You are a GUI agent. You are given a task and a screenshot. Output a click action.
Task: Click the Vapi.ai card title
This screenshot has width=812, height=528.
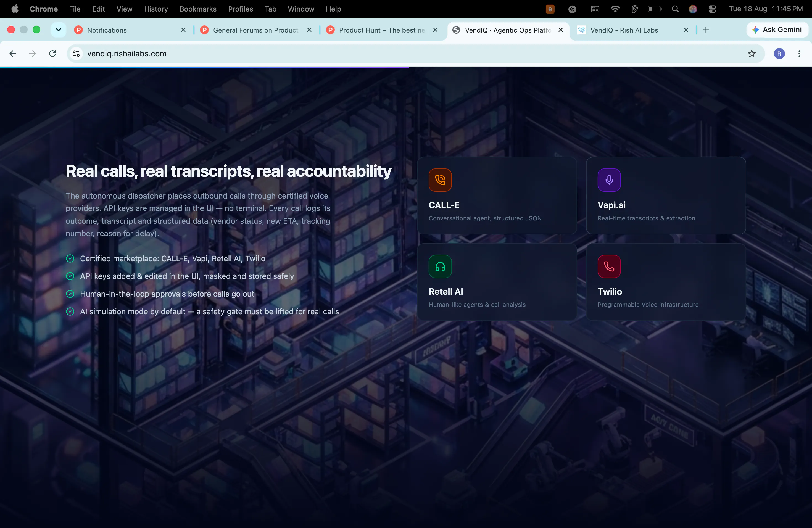[611, 205]
